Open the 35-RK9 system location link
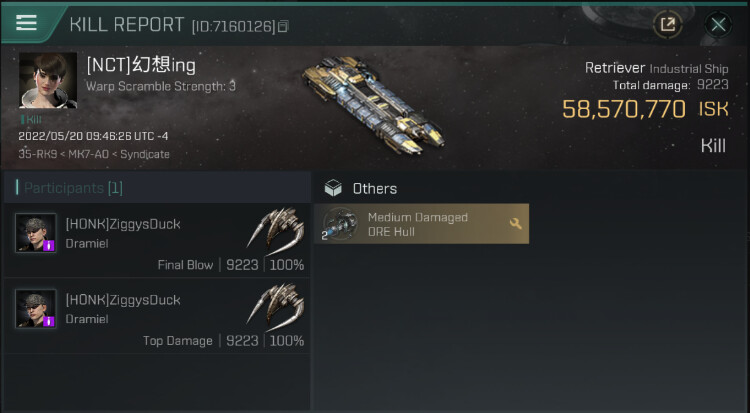 click(36, 154)
